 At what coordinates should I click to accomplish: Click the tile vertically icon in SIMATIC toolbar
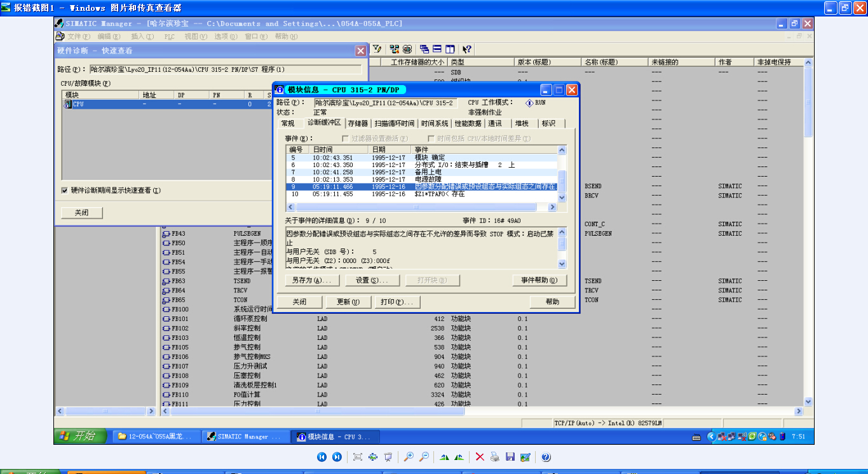pos(450,49)
